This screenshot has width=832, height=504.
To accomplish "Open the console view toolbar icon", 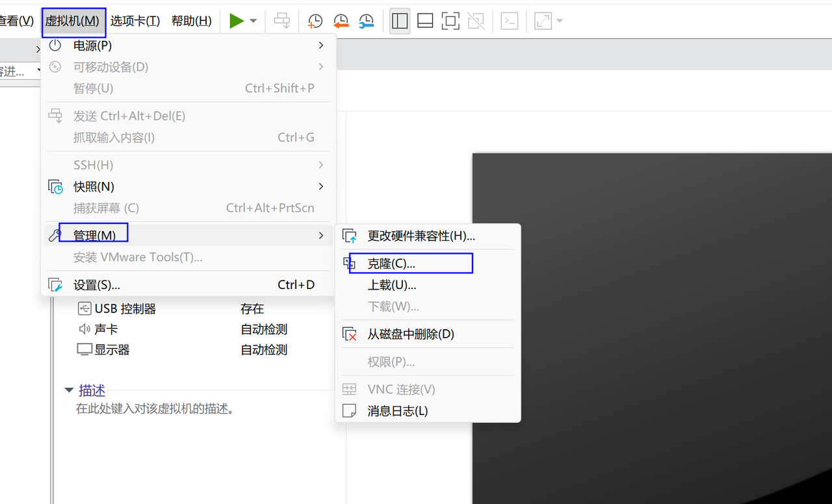I will click(x=510, y=21).
